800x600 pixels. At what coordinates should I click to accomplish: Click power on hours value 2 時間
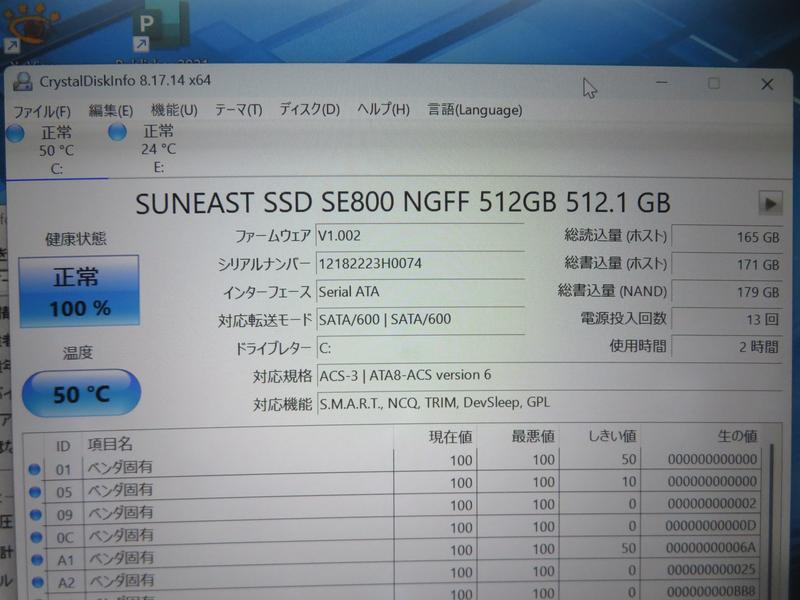(x=727, y=347)
